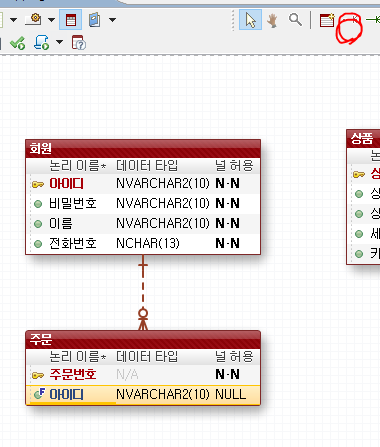380x447 pixels.
Task: Activate the arrow selection tool
Action: [250, 20]
